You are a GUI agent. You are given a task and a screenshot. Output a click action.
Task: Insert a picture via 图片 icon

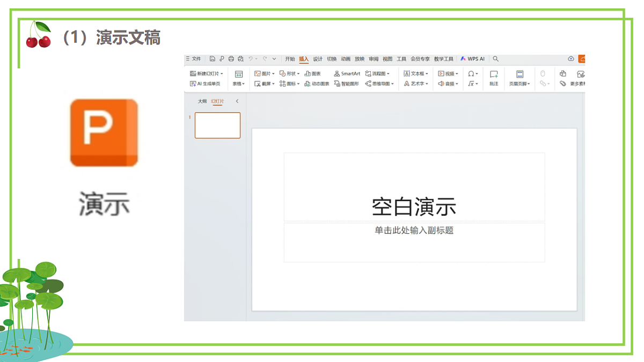(258, 73)
